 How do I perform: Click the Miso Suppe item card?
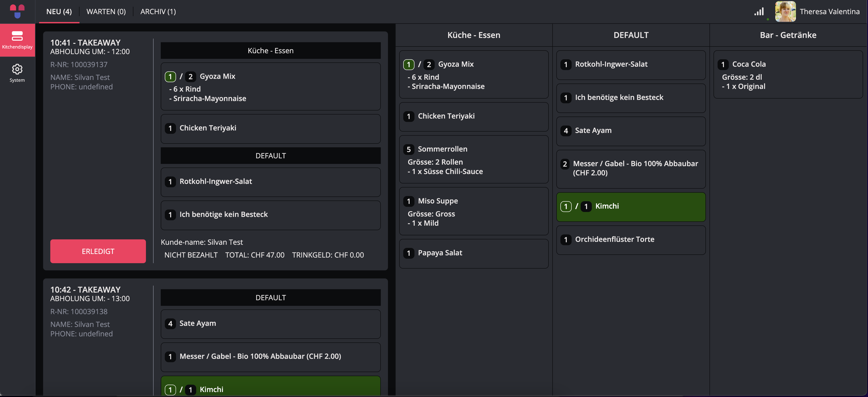pos(474,211)
